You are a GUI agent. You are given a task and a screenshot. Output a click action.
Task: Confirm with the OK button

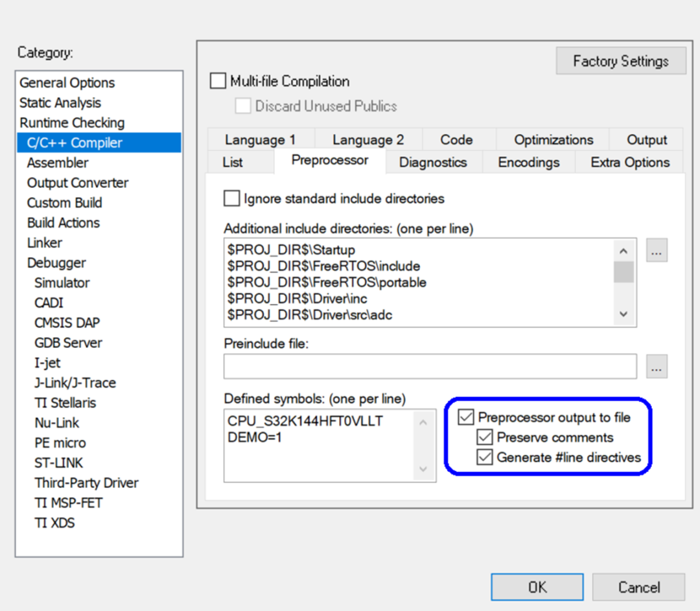click(537, 587)
